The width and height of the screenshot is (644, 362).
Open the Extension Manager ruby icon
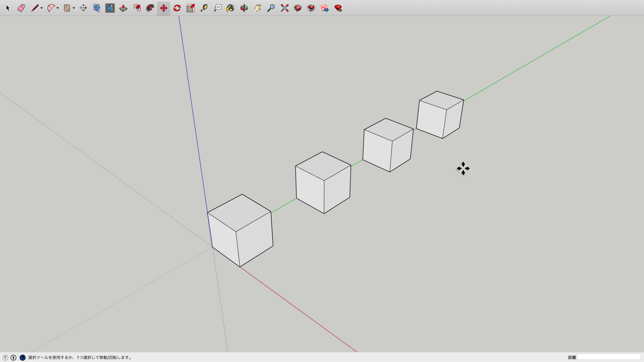[x=338, y=8]
